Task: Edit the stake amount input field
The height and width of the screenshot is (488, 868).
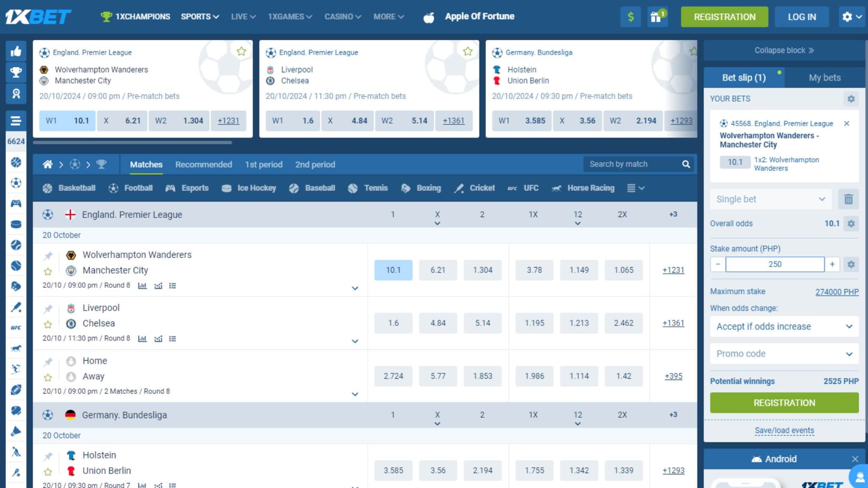Action: pyautogui.click(x=775, y=264)
